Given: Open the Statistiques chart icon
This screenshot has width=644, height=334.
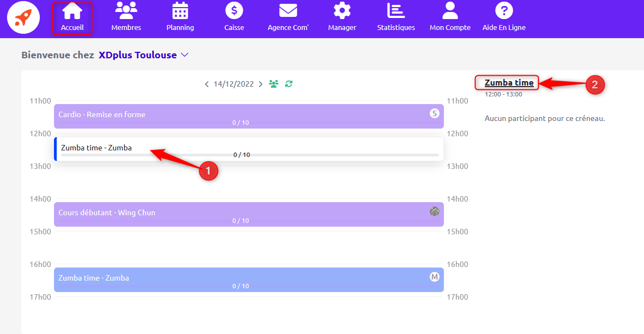Looking at the screenshot, I should tap(396, 18).
